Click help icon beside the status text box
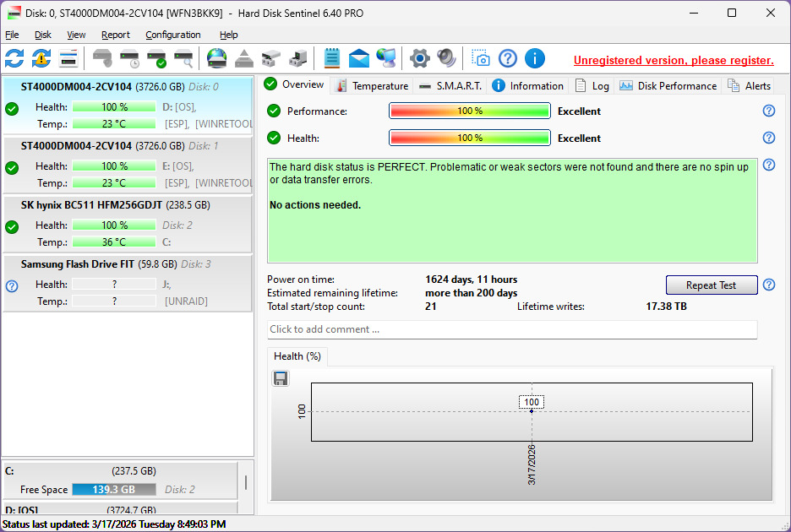This screenshot has height=532, width=791. pos(769,165)
